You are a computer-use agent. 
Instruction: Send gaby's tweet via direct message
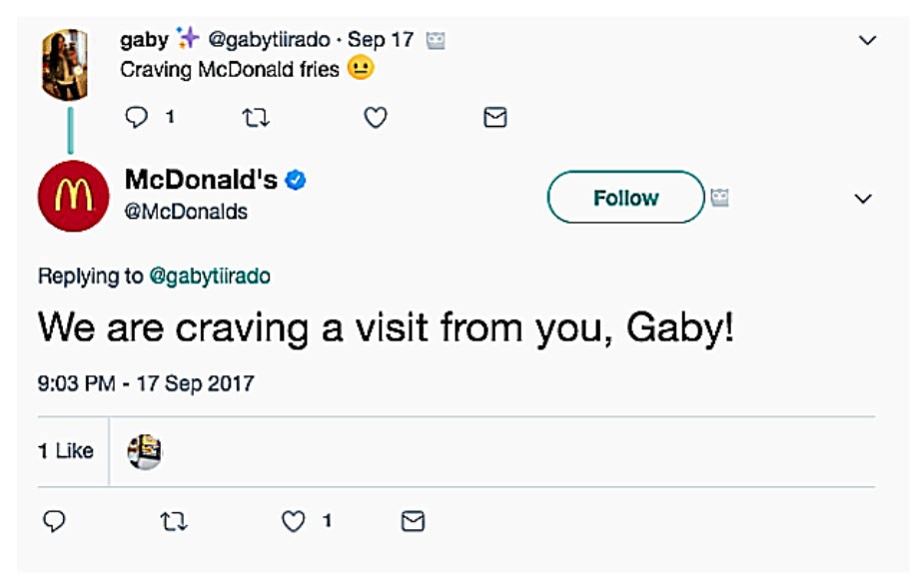tap(494, 118)
